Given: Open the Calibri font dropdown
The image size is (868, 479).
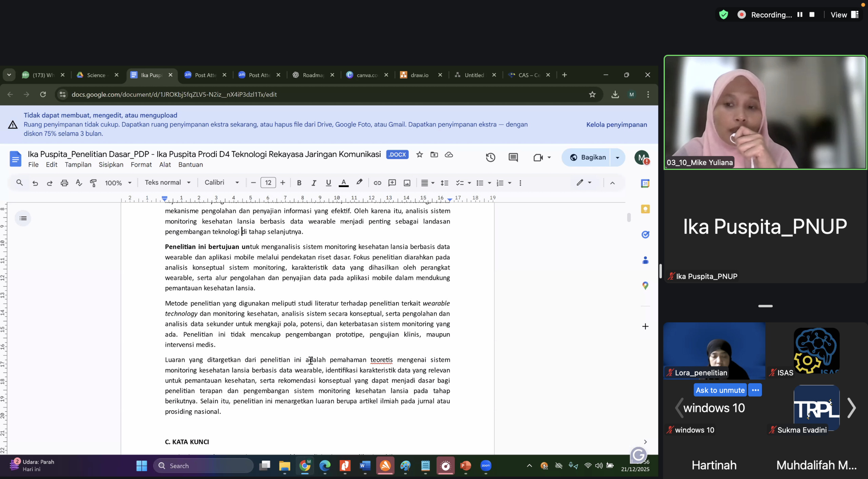Looking at the screenshot, I should pyautogui.click(x=221, y=183).
